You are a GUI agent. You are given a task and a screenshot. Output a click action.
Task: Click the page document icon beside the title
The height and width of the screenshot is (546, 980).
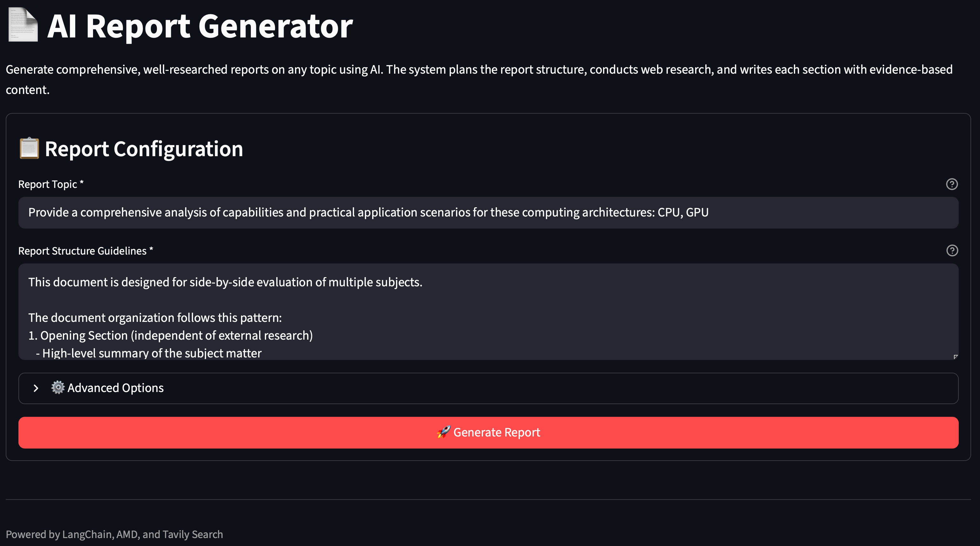(23, 25)
